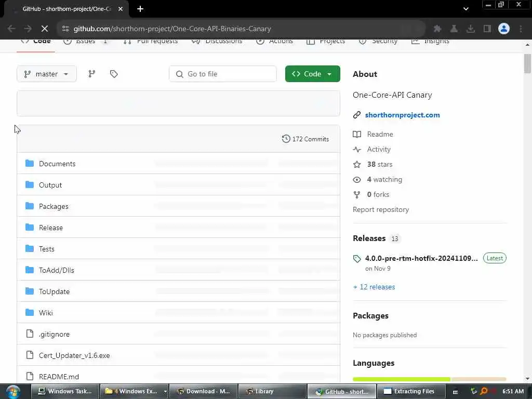Open the Releases heading link
This screenshot has height=399, width=532.
click(x=369, y=238)
